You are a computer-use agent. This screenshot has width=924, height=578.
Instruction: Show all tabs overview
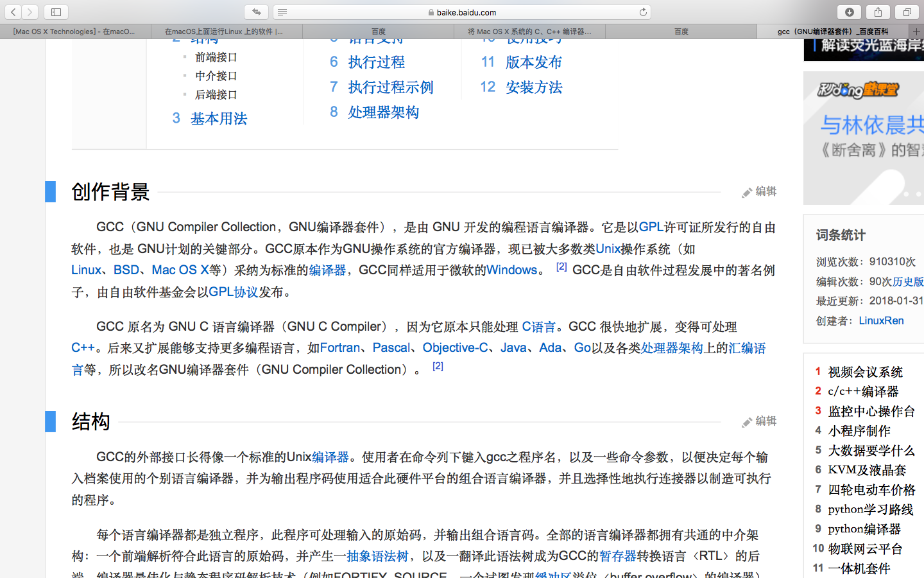(x=907, y=12)
